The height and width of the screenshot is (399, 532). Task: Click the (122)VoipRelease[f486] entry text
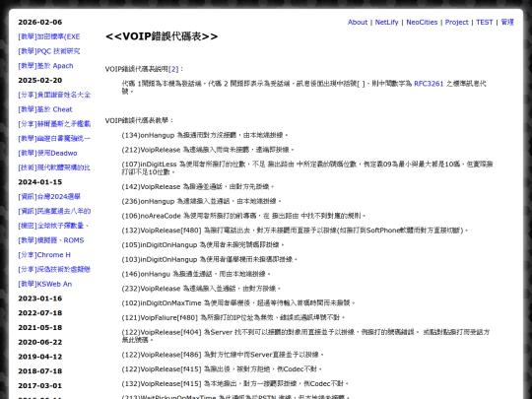click(223, 355)
